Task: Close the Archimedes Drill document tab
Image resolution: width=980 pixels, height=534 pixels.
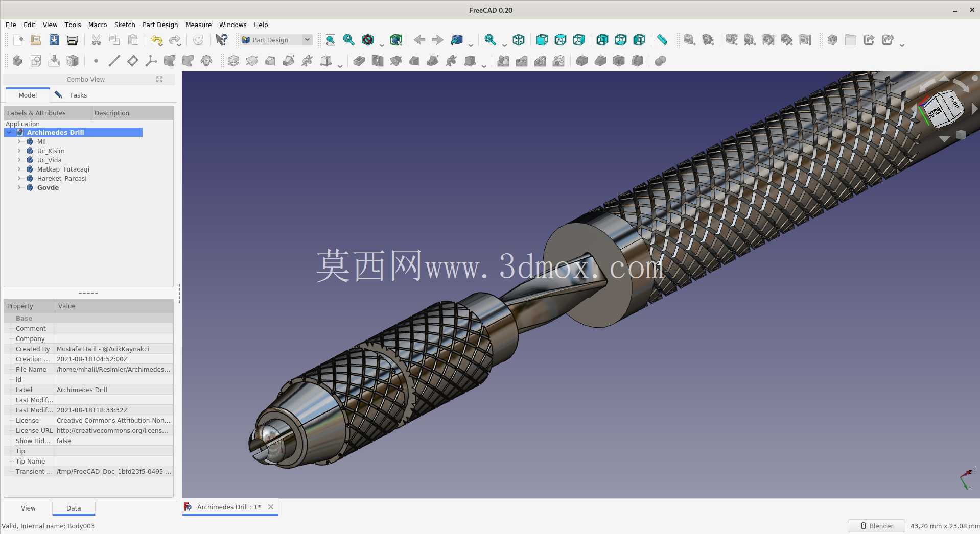Action: point(271,507)
